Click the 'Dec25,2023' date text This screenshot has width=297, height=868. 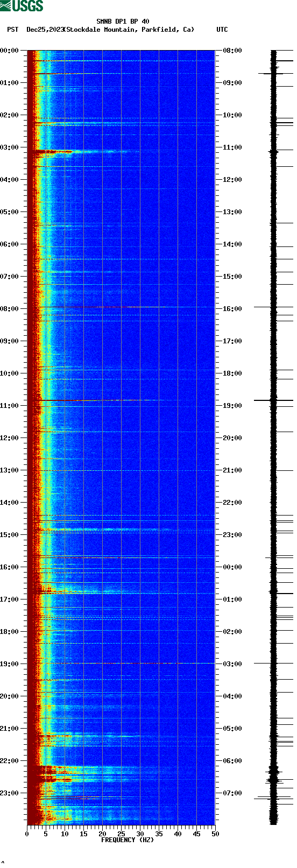(x=45, y=30)
